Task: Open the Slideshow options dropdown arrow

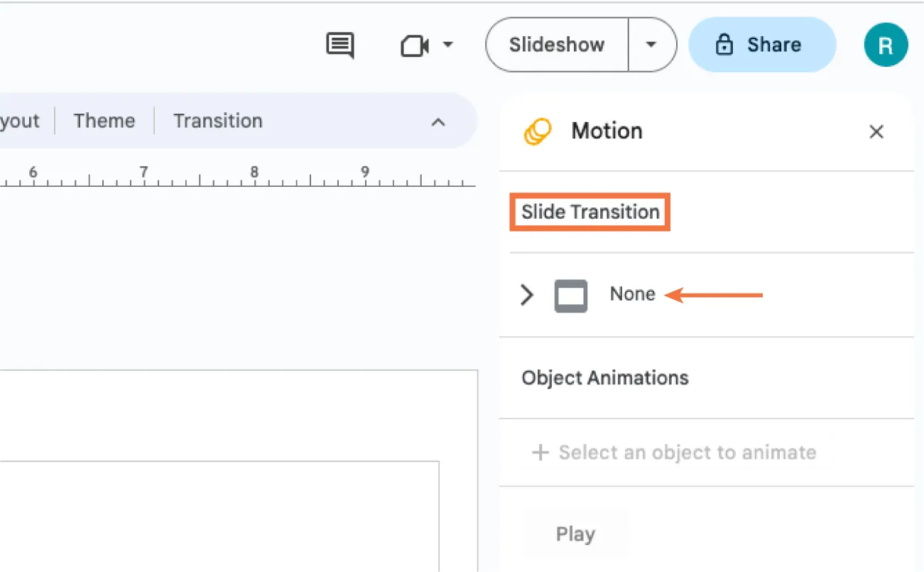Action: pyautogui.click(x=651, y=45)
